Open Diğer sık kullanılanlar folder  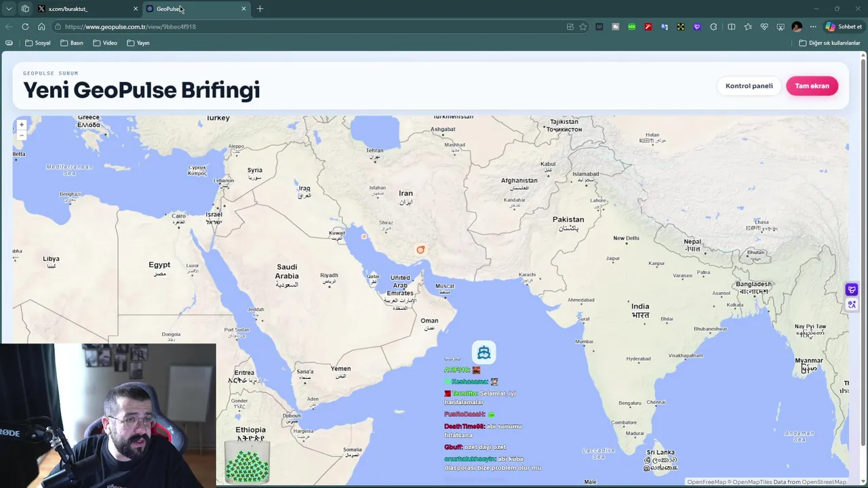829,43
